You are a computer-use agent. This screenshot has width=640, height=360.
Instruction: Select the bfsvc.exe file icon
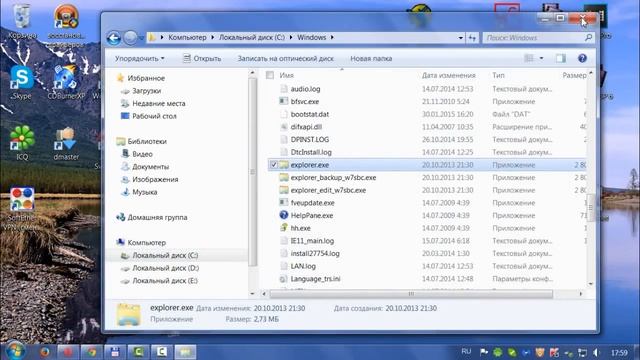[x=284, y=101]
